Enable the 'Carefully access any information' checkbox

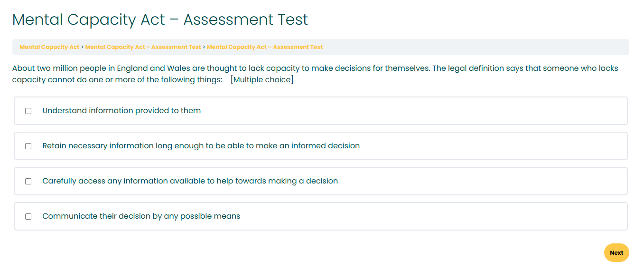click(28, 181)
